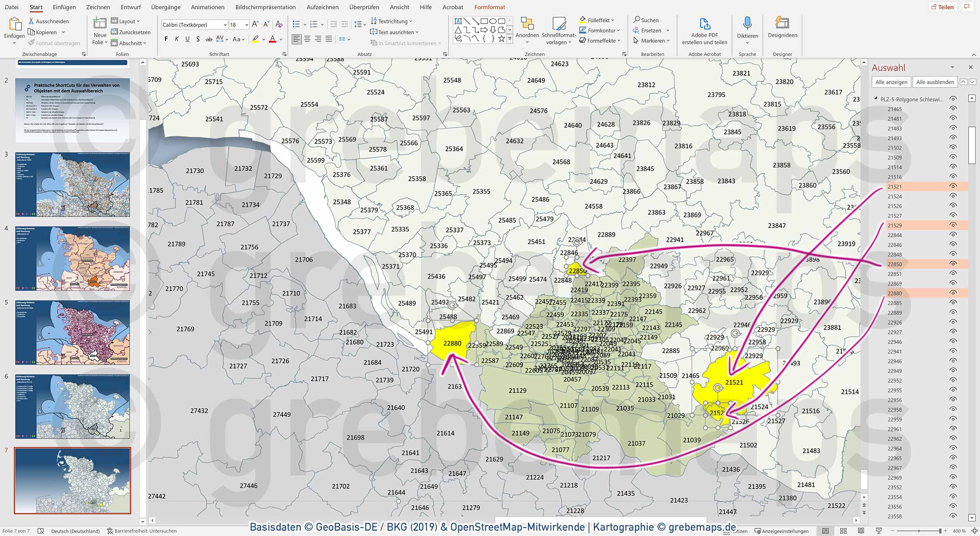The width and height of the screenshot is (980, 536).
Task: Open Abschnitt dropdown
Action: (128, 43)
